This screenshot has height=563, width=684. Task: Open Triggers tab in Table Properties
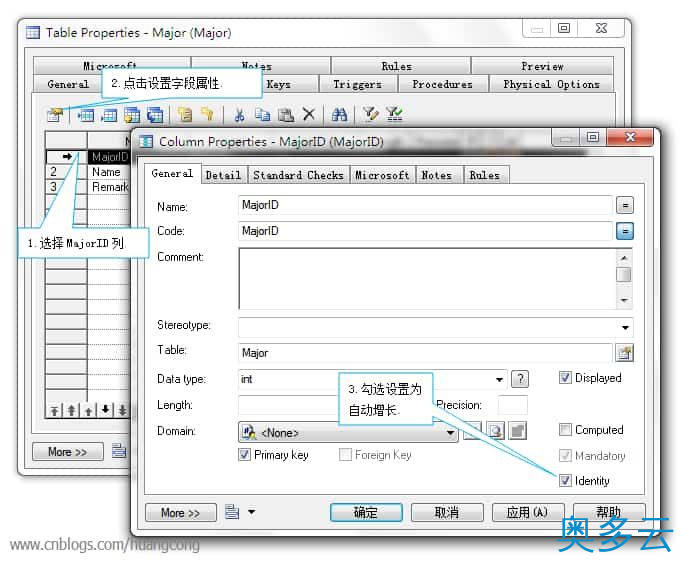tap(357, 84)
